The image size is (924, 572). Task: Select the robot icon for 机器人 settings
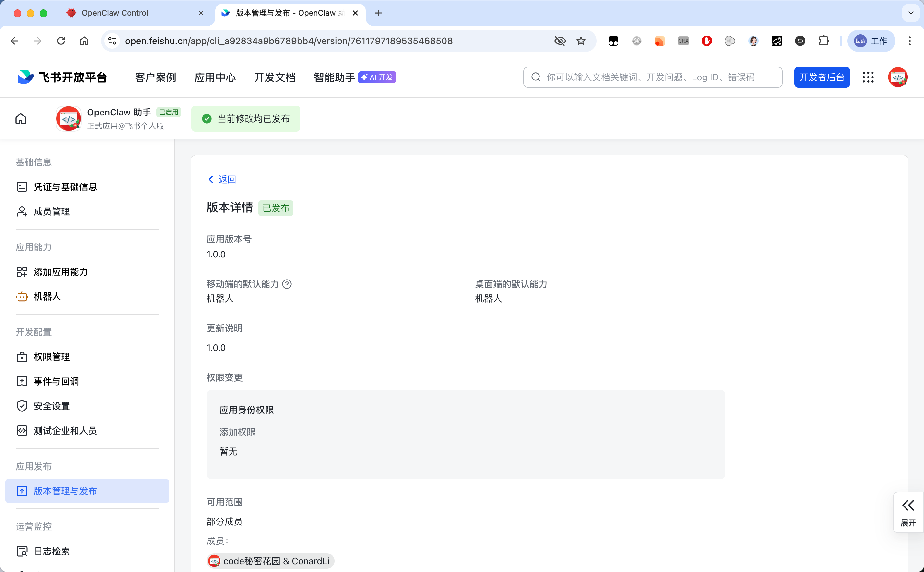[21, 296]
